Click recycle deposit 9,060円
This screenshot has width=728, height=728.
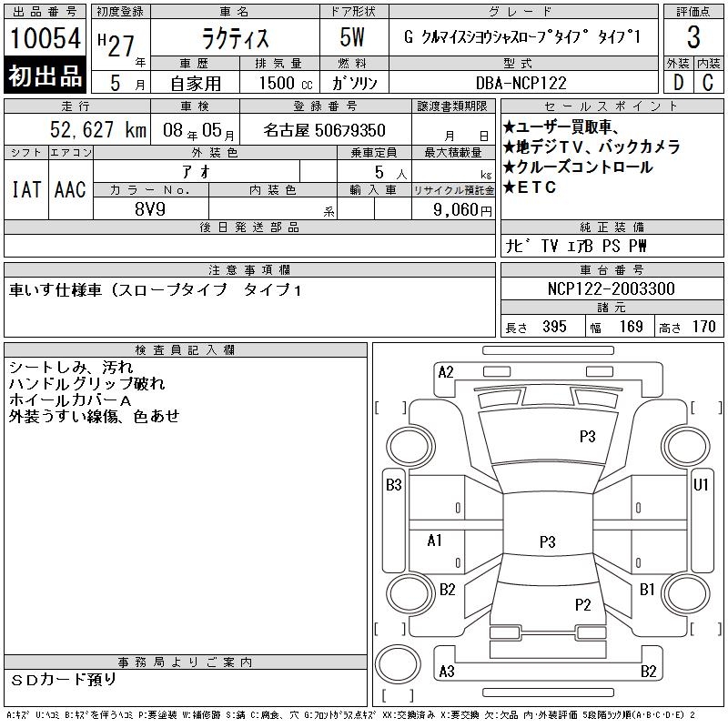tap(462, 210)
